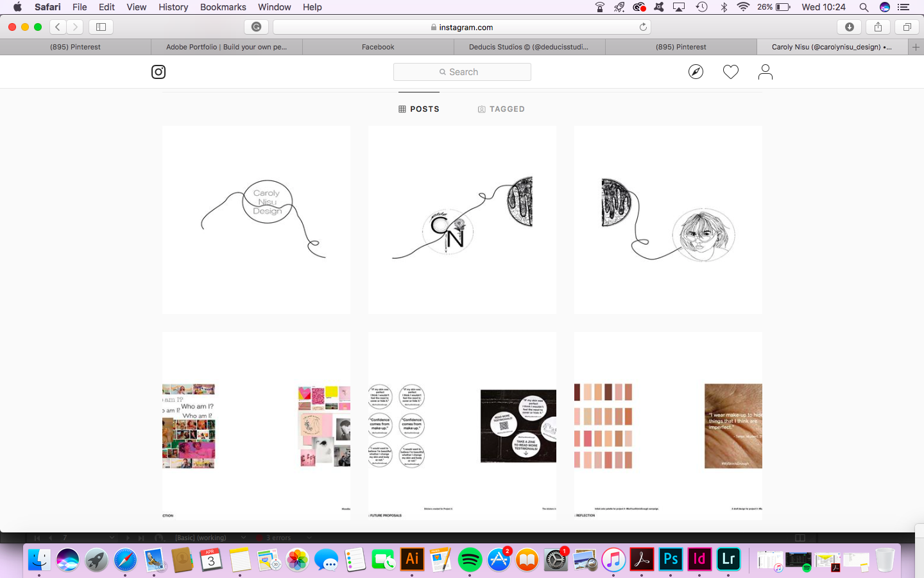The width and height of the screenshot is (924, 578).
Task: Open Safari's Share button
Action: tap(878, 27)
